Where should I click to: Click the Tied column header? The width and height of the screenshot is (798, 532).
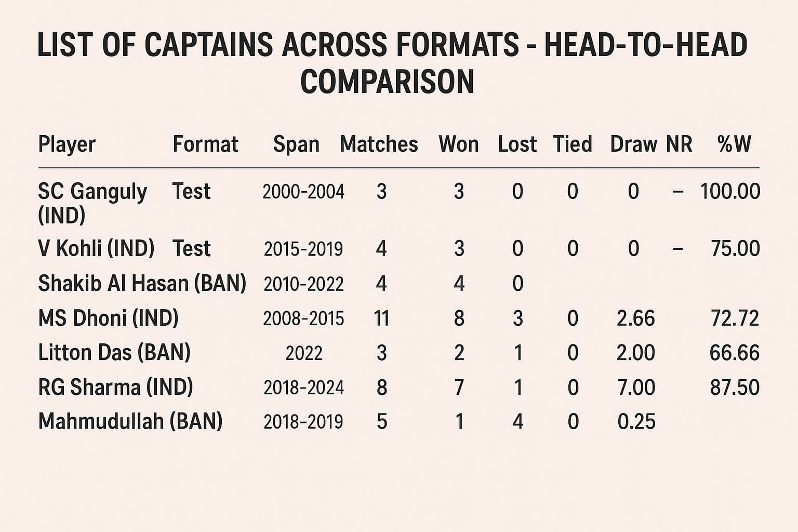pyautogui.click(x=572, y=144)
